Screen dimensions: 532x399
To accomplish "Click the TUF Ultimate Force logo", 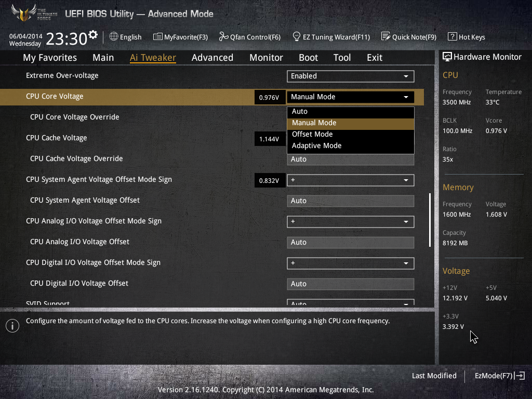I will click(x=34, y=13).
